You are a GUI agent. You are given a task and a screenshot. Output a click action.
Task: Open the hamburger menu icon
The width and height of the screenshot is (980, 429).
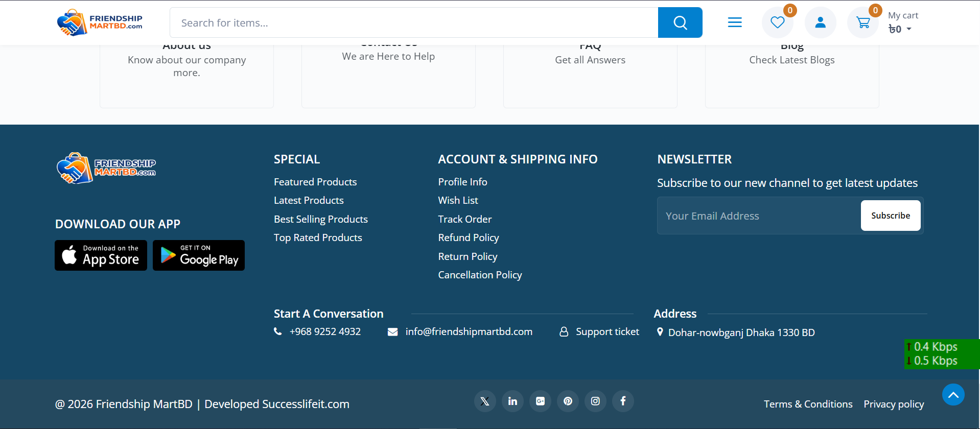click(x=735, y=22)
